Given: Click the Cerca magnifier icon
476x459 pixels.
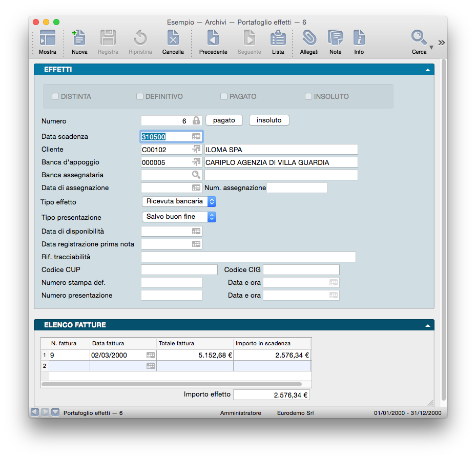Looking at the screenshot, I should tap(419, 37).
